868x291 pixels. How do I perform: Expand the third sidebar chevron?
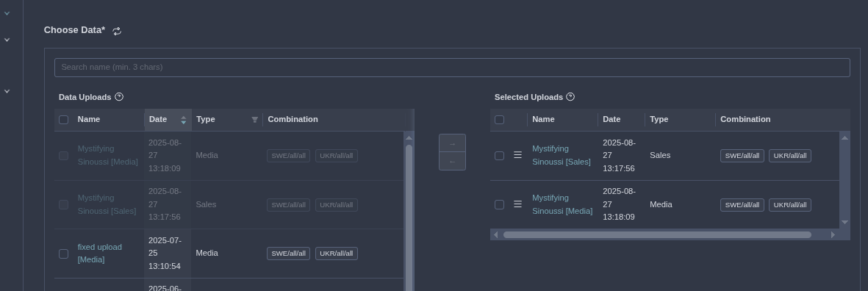(x=7, y=90)
